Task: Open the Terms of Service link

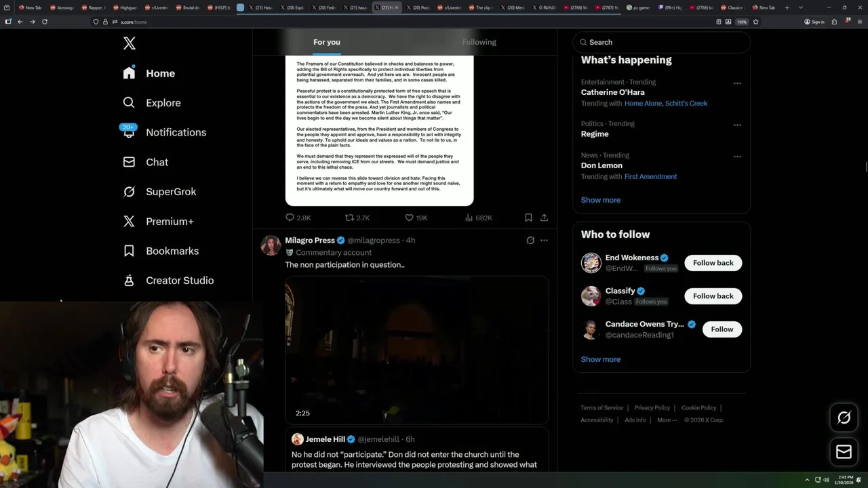Action: [601, 408]
